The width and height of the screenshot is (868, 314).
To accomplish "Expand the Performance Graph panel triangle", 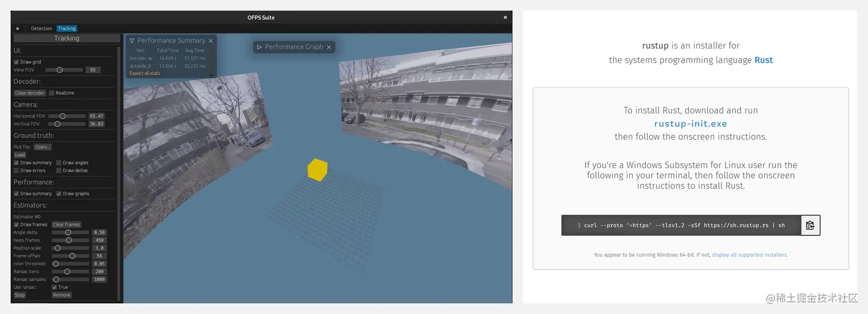I will click(259, 47).
